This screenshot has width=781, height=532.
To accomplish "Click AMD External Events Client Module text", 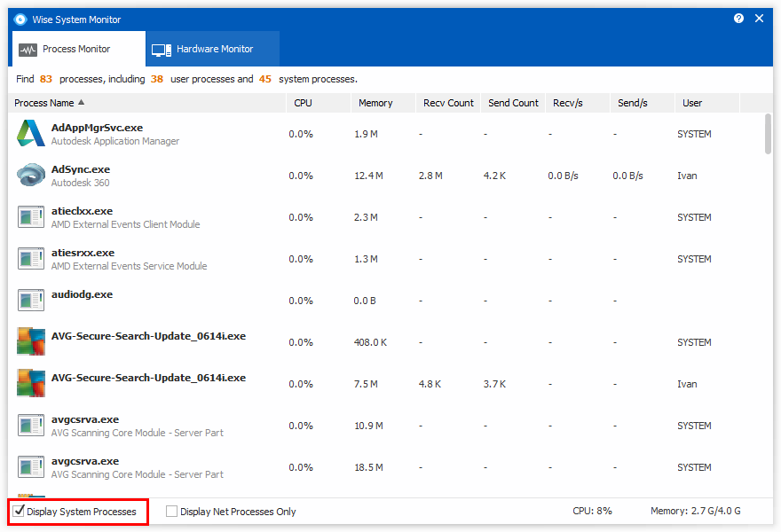I will [x=125, y=224].
